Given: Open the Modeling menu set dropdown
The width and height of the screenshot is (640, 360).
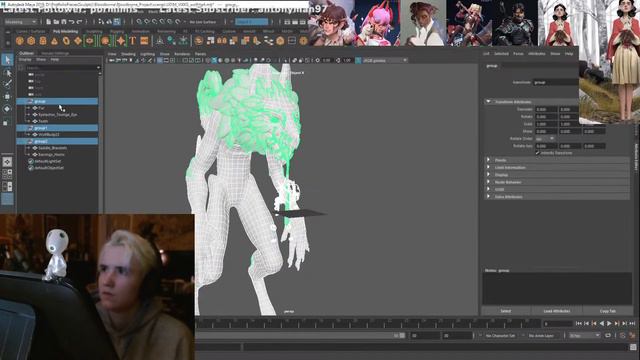Looking at the screenshot, I should coord(20,22).
